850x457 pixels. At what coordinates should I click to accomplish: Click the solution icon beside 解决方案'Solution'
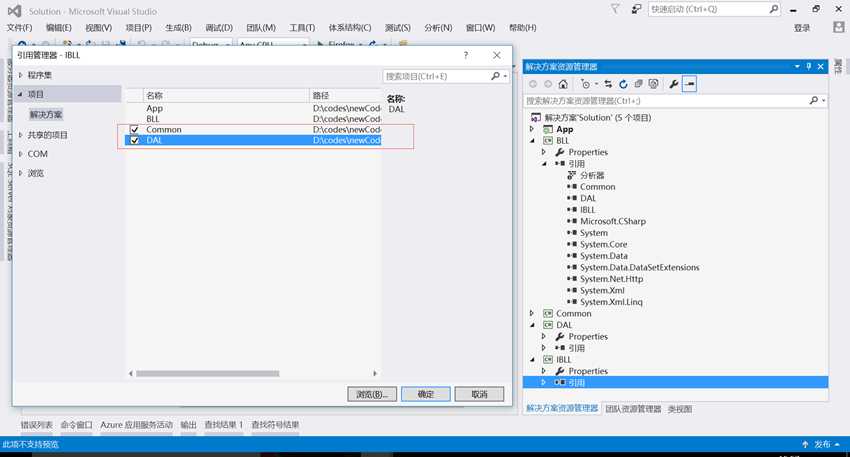536,118
